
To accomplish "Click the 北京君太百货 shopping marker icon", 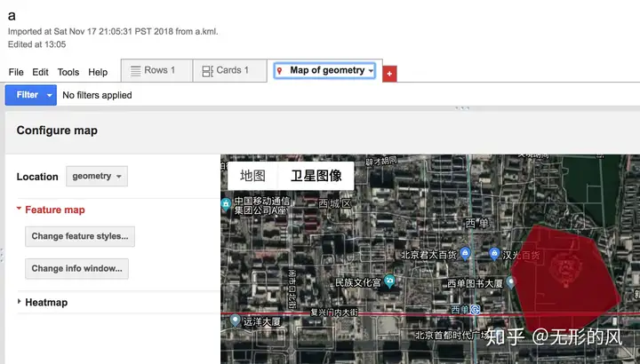I will click(x=465, y=253).
